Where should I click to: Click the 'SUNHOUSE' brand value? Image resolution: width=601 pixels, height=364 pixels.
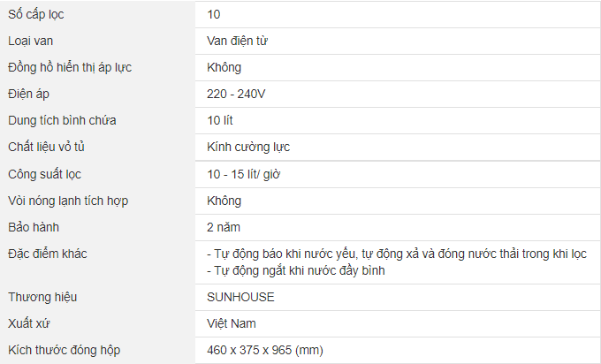click(240, 297)
